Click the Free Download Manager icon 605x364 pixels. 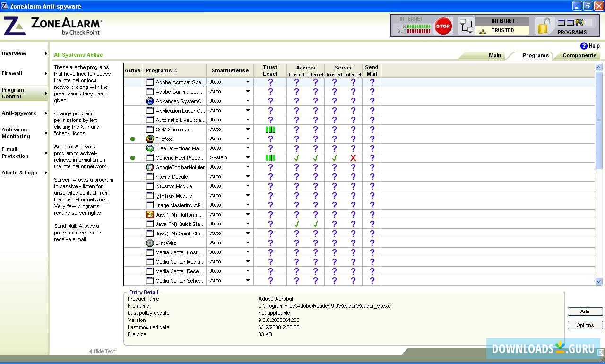pyautogui.click(x=150, y=148)
